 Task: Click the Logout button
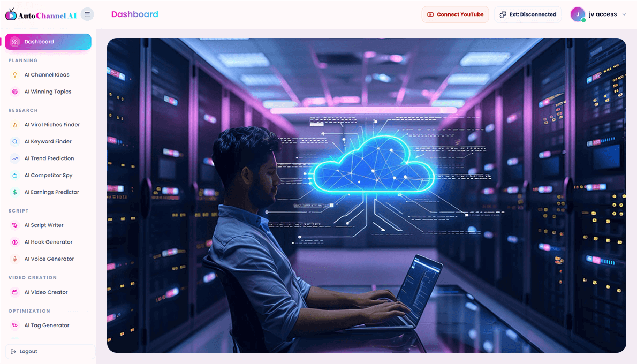pos(50,351)
